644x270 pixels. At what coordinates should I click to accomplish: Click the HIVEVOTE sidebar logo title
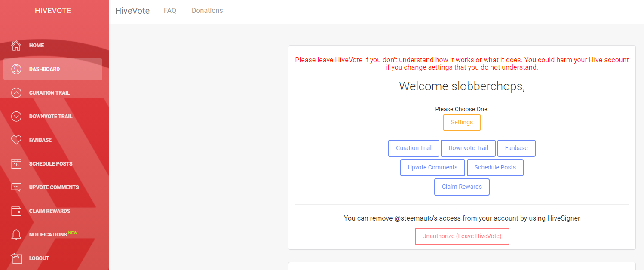tap(53, 11)
